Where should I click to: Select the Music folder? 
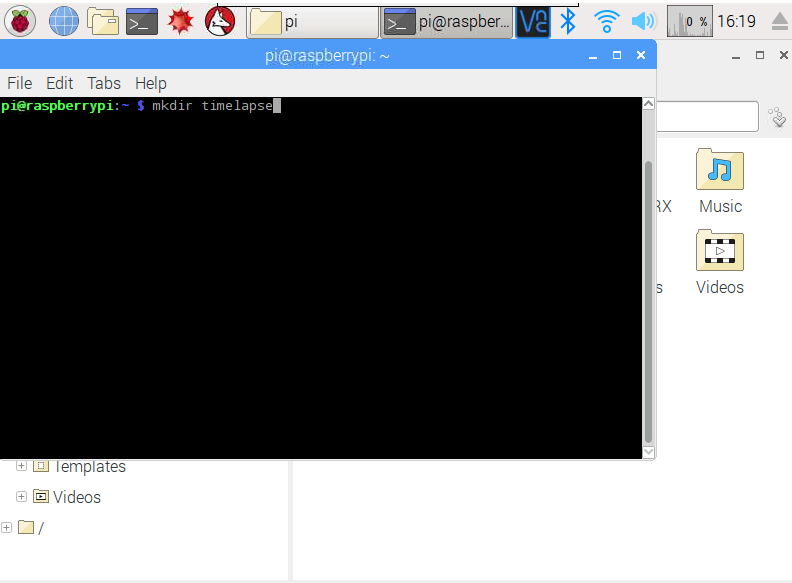720,182
